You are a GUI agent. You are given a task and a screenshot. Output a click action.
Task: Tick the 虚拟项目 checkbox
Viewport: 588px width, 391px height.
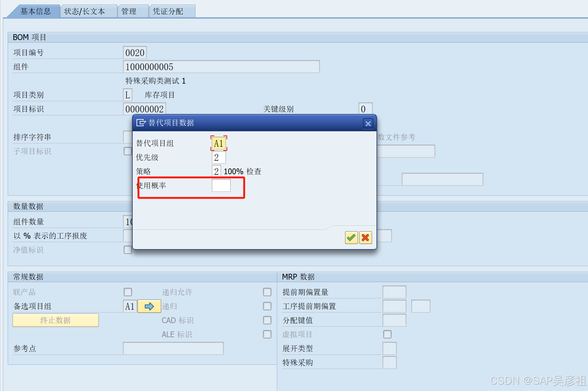[387, 334]
